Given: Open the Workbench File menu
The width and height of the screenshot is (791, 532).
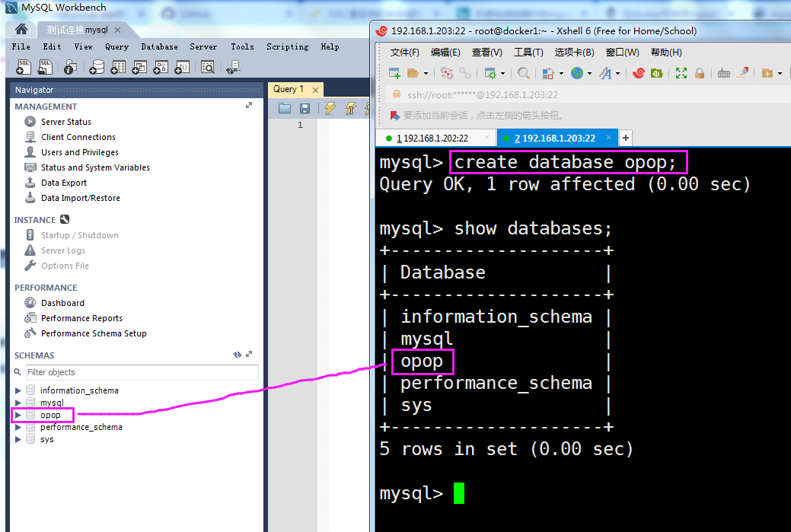Looking at the screenshot, I should click(x=21, y=46).
